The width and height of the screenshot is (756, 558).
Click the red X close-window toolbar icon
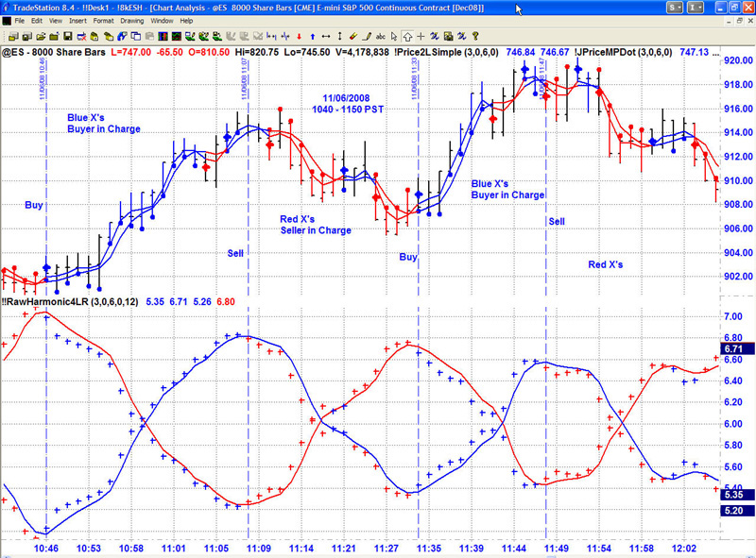81,36
